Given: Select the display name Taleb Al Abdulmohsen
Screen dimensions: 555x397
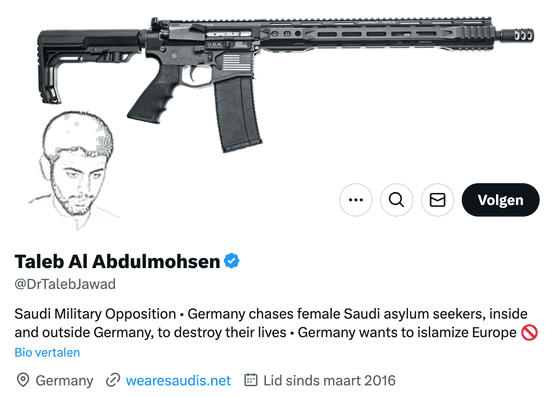Looking at the screenshot, I should pyautogui.click(x=117, y=262).
